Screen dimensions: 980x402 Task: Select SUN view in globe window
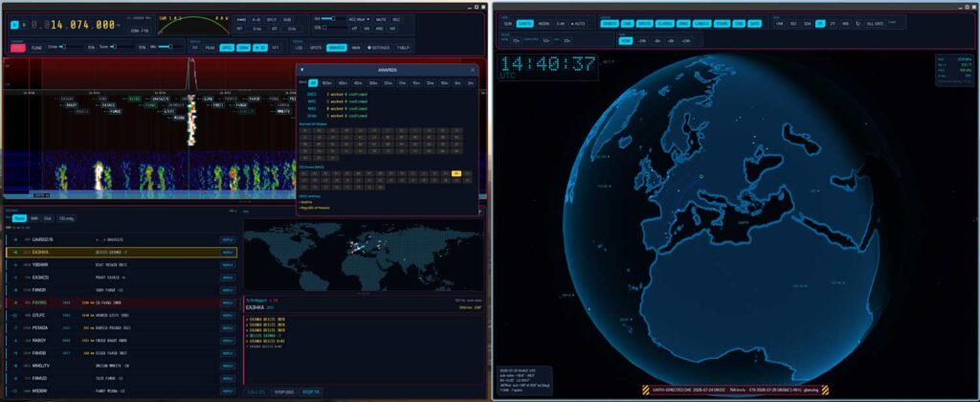[507, 24]
